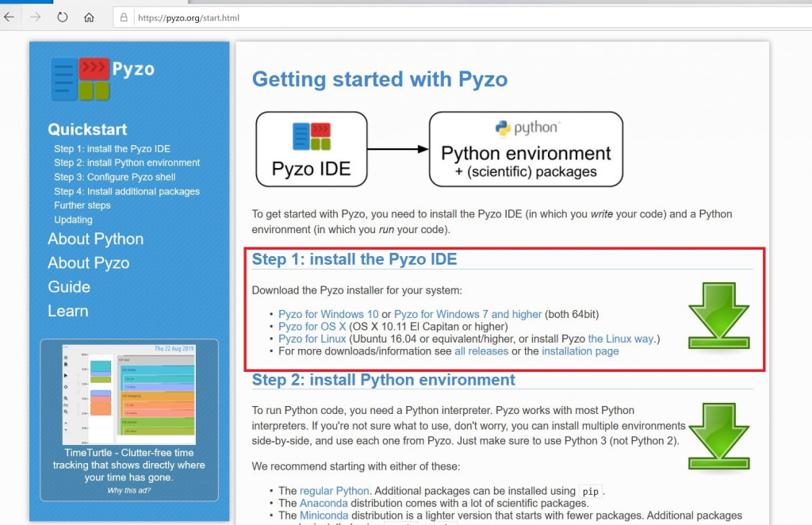Click text 'We recommend starting with either of these:'
This screenshot has height=525, width=812.
pyautogui.click(x=356, y=466)
